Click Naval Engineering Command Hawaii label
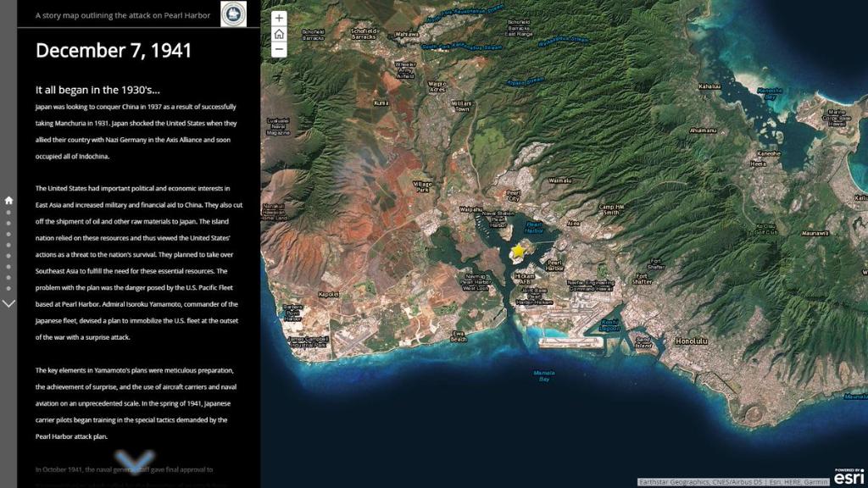Image resolution: width=868 pixels, height=488 pixels. tap(590, 286)
